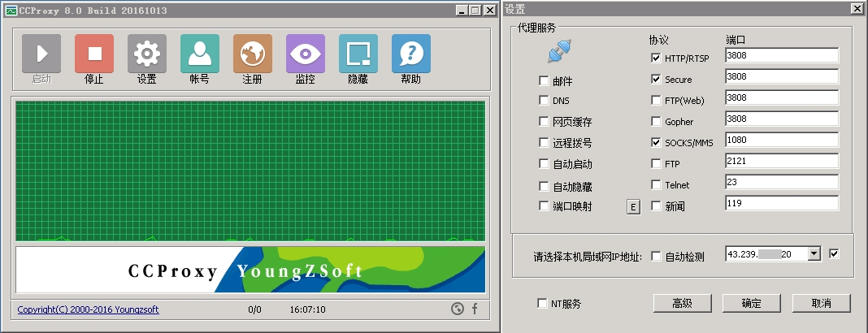Toggle the 远程拨号 checkbox
868x333 pixels.
[544, 143]
